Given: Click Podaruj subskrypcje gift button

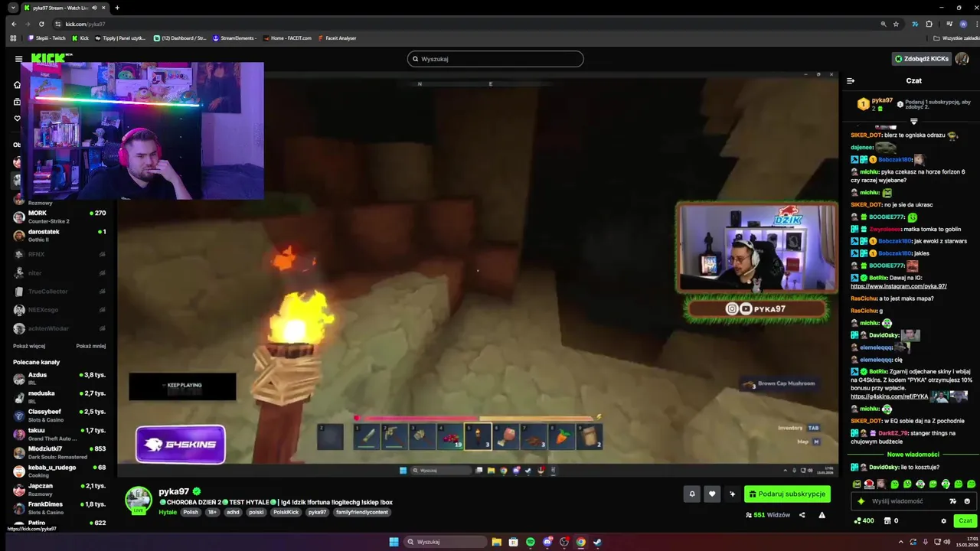Looking at the screenshot, I should (x=787, y=494).
